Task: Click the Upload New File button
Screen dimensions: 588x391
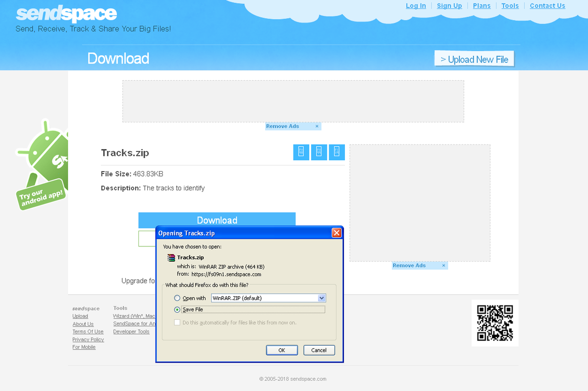Action: pyautogui.click(x=474, y=59)
